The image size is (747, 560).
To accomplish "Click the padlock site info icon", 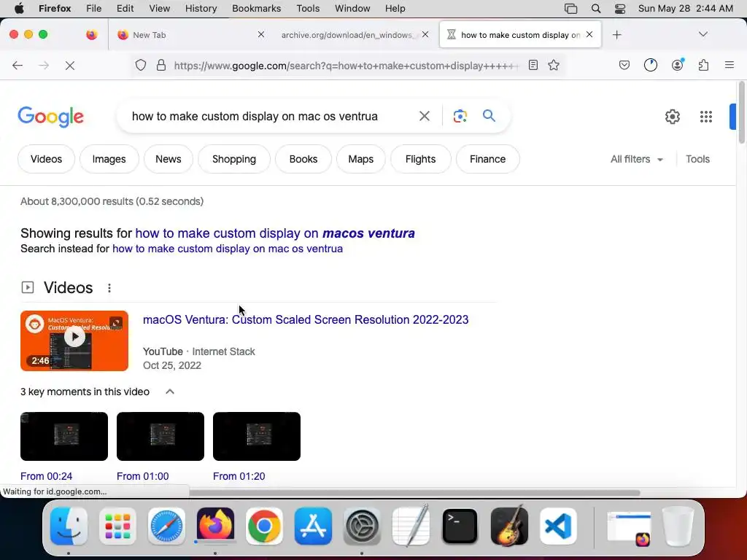I will coord(161,65).
